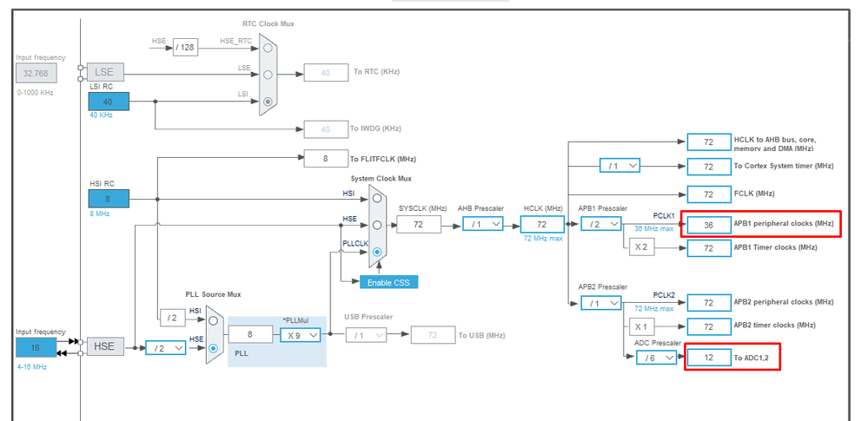Open AHB Prescaler dropdown
This screenshot has width=868, height=421.
point(483,224)
